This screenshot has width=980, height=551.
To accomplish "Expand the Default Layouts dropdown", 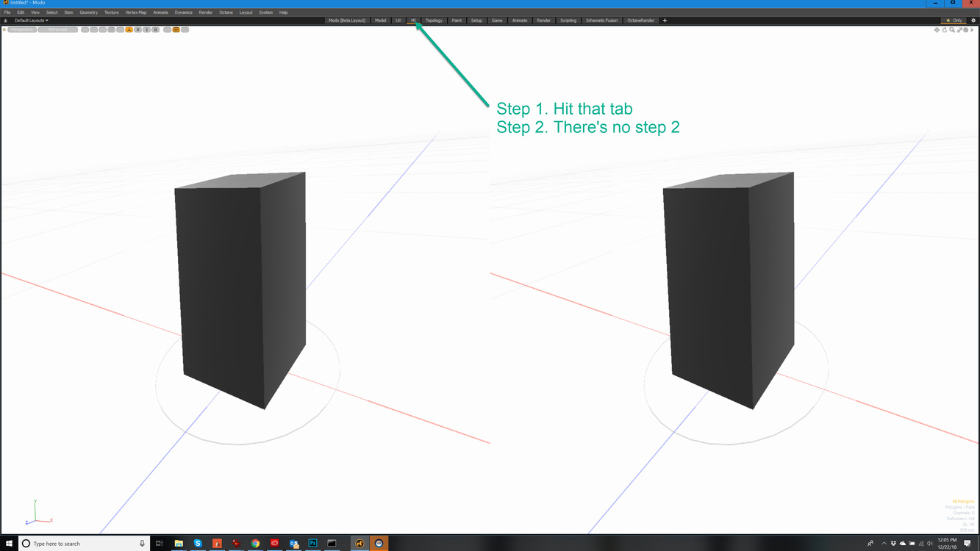I will [32, 21].
